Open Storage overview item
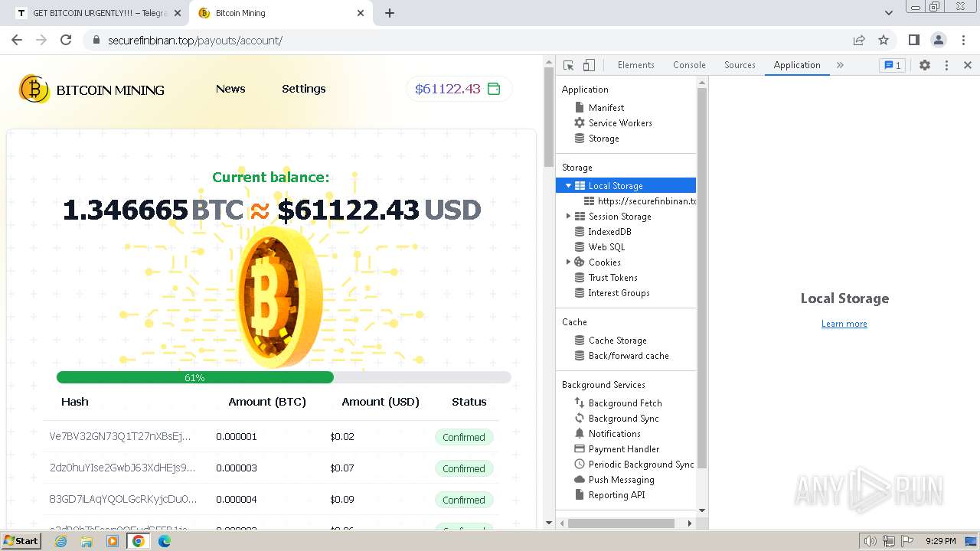Screen dimensions: 980x551 pyautogui.click(x=603, y=139)
